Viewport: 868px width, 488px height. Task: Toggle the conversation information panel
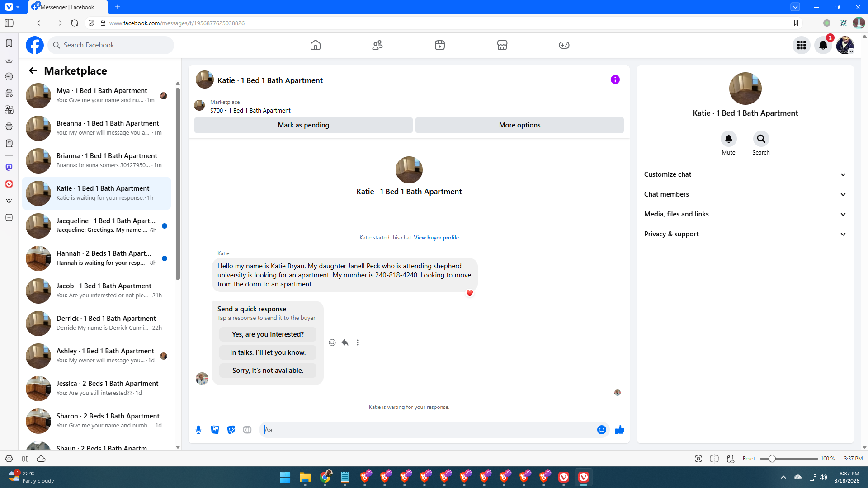[615, 80]
